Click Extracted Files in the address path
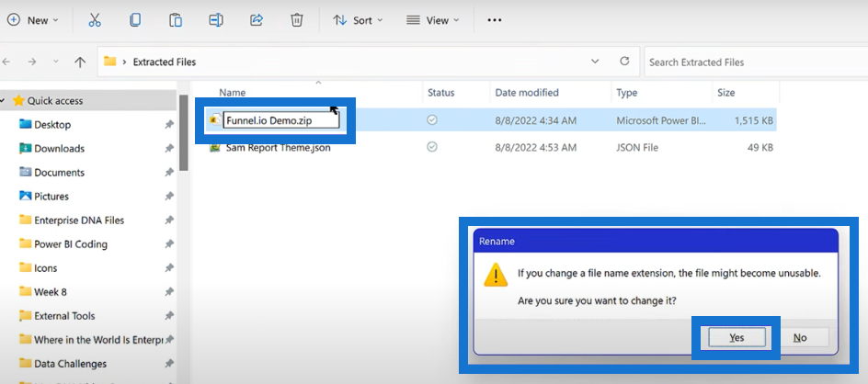Screen dimensions: 868x384 coord(165,62)
